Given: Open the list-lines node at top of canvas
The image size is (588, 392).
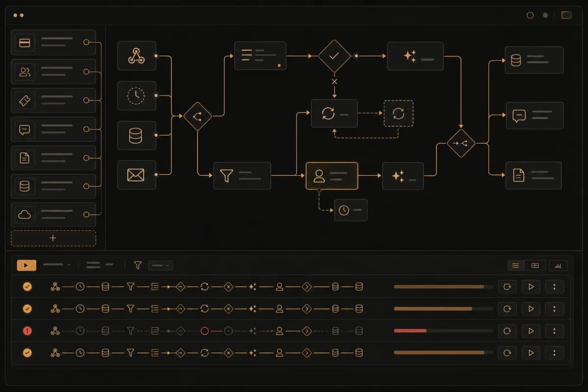Looking at the screenshot, I should tap(260, 56).
